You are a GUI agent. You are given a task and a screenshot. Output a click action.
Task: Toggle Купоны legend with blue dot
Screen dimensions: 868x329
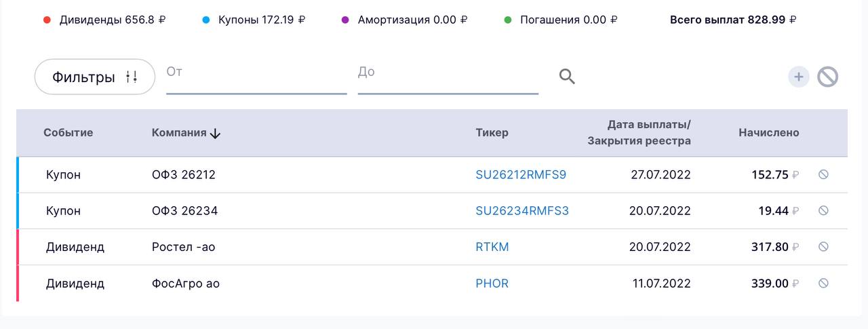coord(254,20)
